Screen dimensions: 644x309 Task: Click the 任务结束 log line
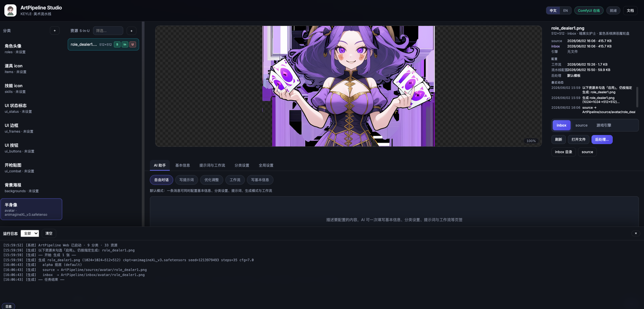point(34,280)
